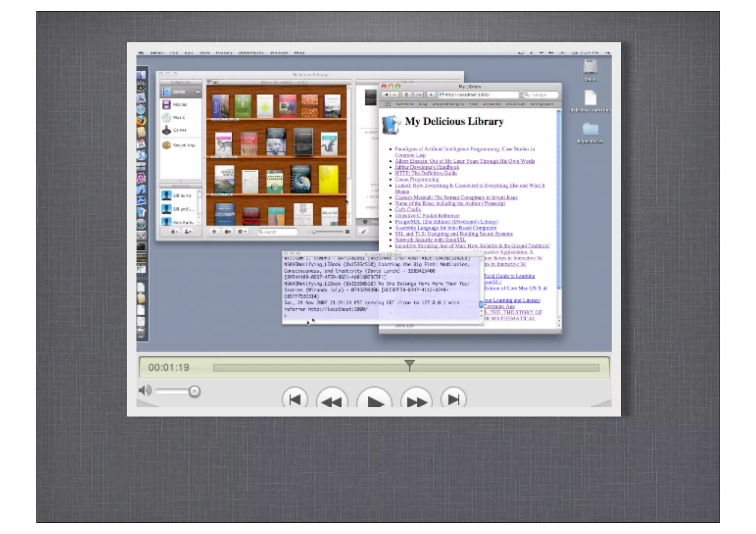Viewport: 756px width, 534px height.
Task: Open the Music collection
Action: pos(179,117)
